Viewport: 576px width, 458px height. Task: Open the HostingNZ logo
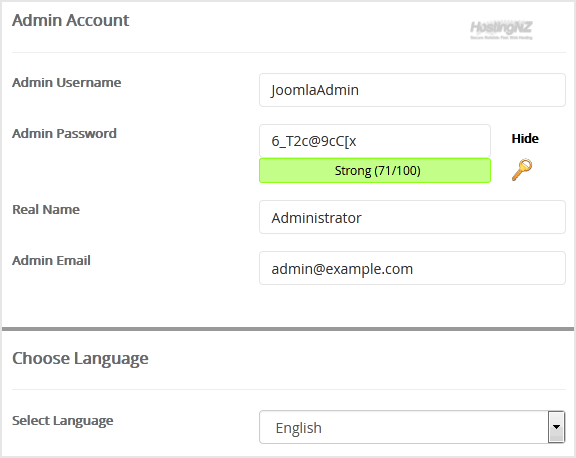[501, 29]
